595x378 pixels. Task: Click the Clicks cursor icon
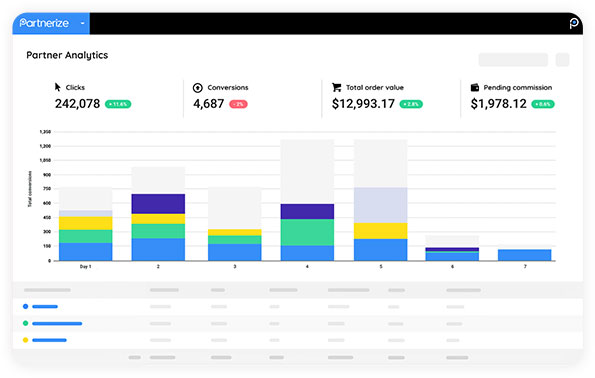tap(58, 87)
